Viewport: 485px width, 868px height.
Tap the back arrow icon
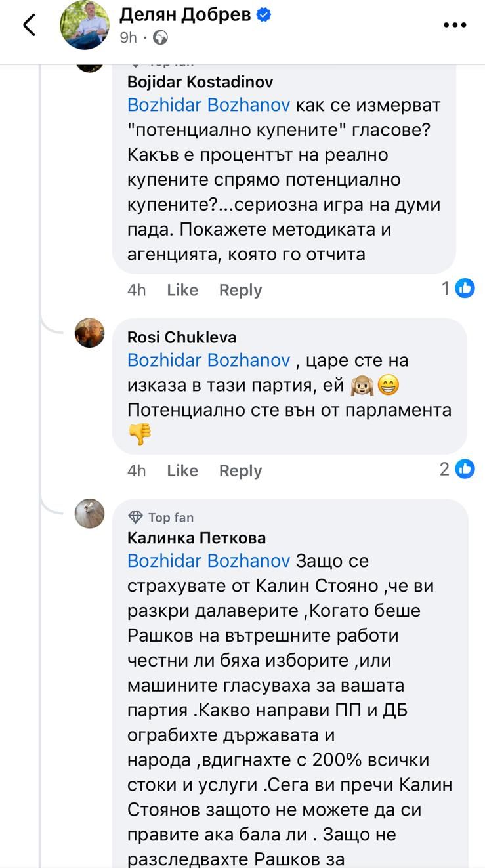point(29,25)
